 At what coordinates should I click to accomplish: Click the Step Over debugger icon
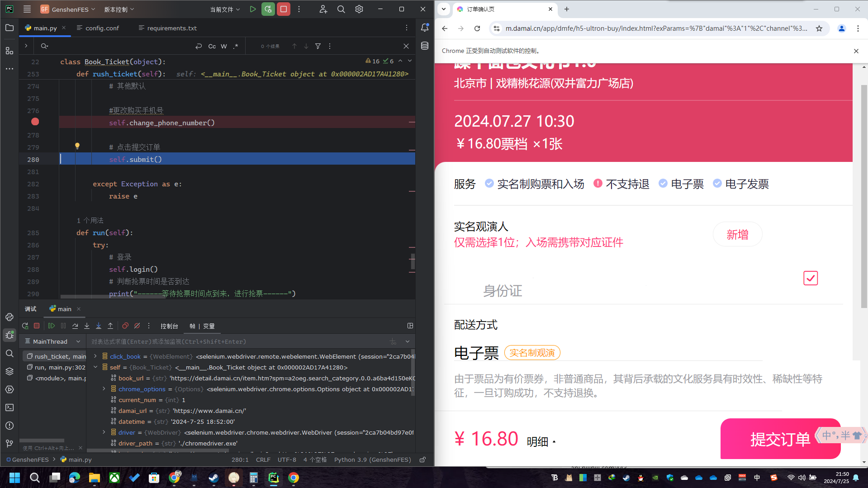pyautogui.click(x=75, y=326)
